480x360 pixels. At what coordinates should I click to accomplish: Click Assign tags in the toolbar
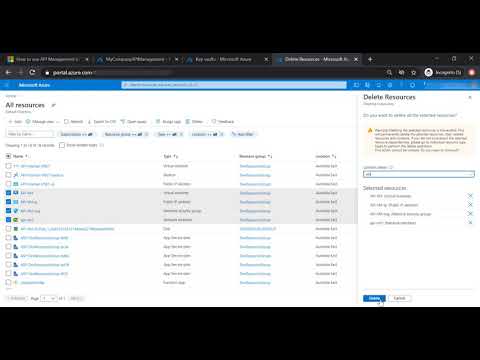pyautogui.click(x=168, y=122)
